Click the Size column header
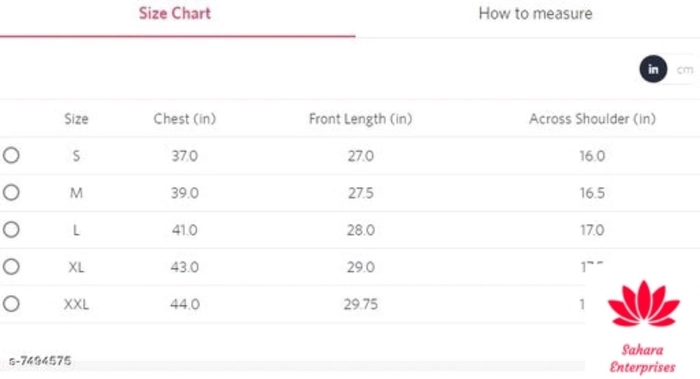The width and height of the screenshot is (700, 379). (x=76, y=119)
